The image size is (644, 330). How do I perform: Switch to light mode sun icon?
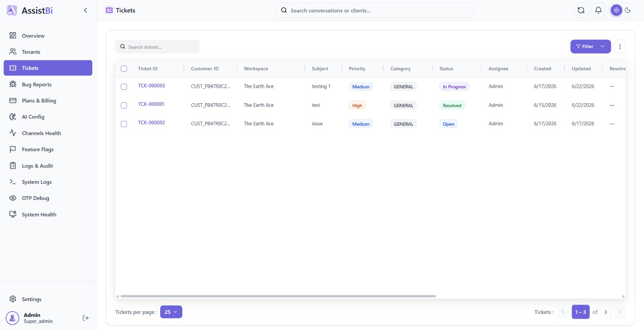click(616, 10)
